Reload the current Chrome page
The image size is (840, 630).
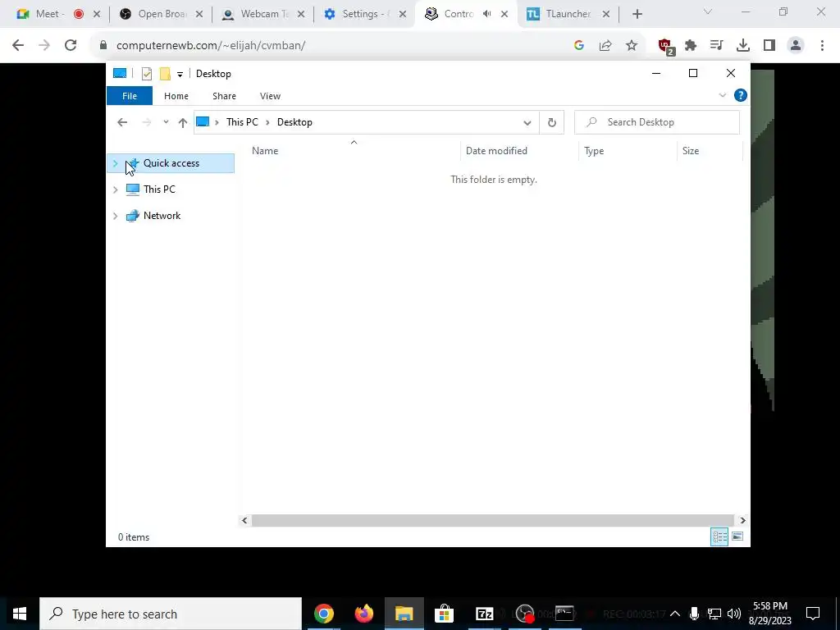(71, 46)
